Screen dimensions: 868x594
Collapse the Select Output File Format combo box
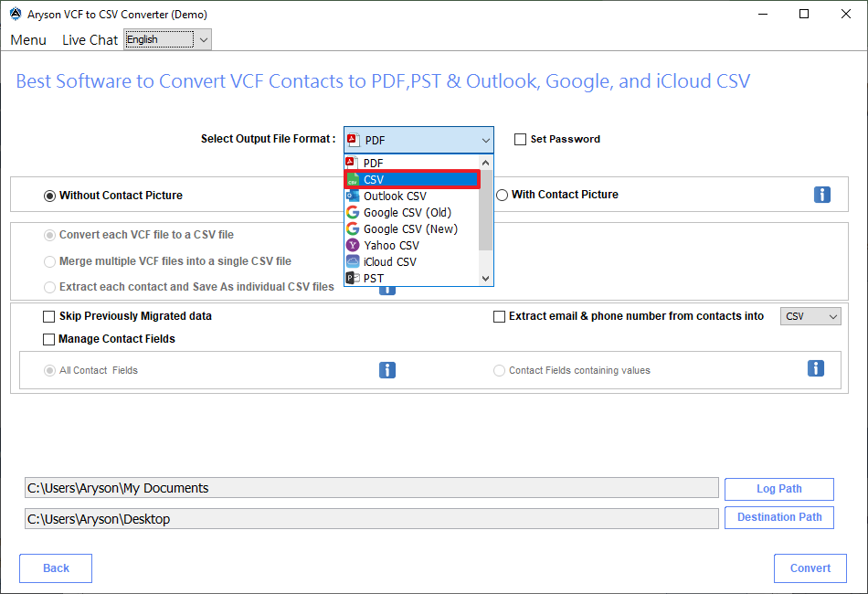pyautogui.click(x=418, y=140)
